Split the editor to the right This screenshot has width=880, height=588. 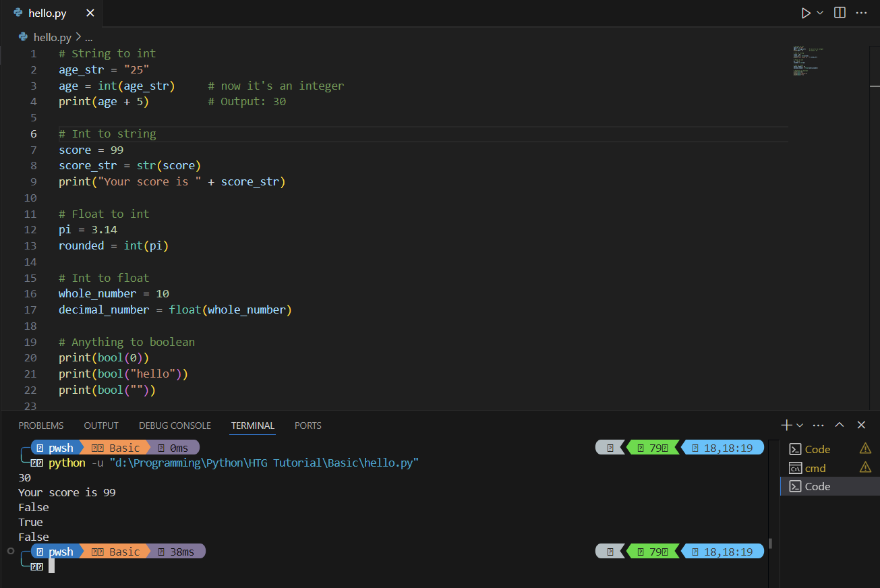[x=840, y=13]
